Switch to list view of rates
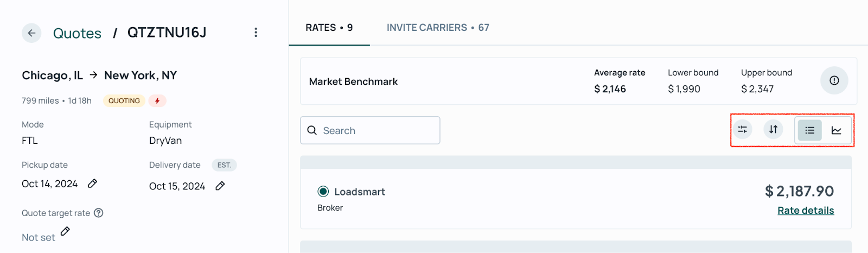This screenshot has height=253, width=868. pyautogui.click(x=809, y=130)
